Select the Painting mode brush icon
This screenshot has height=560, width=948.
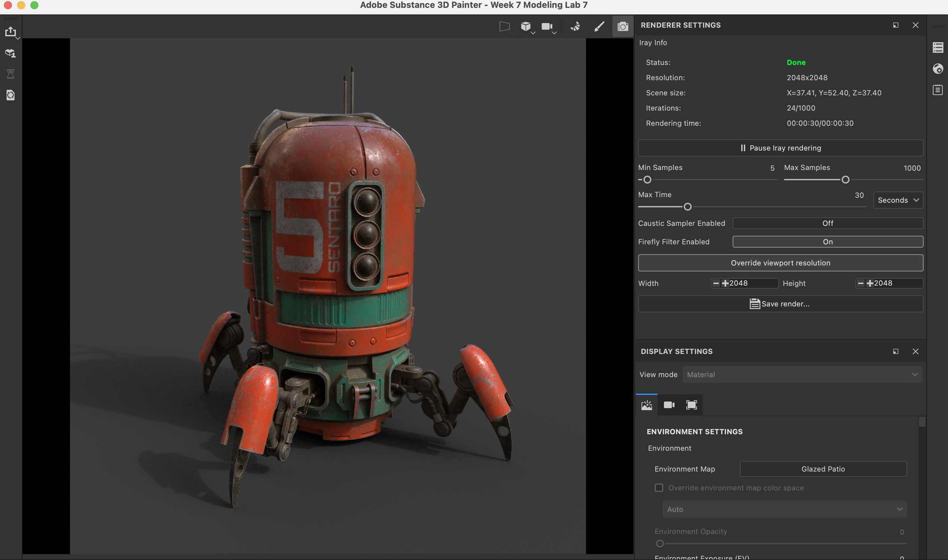(x=598, y=26)
